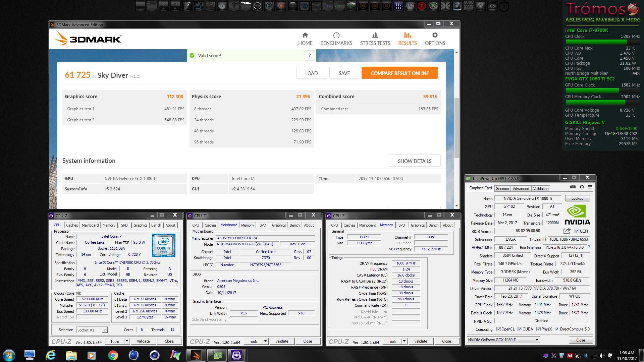Toggle the PhysX checkbox in GPU-Z
644x362 pixels.
point(538,329)
